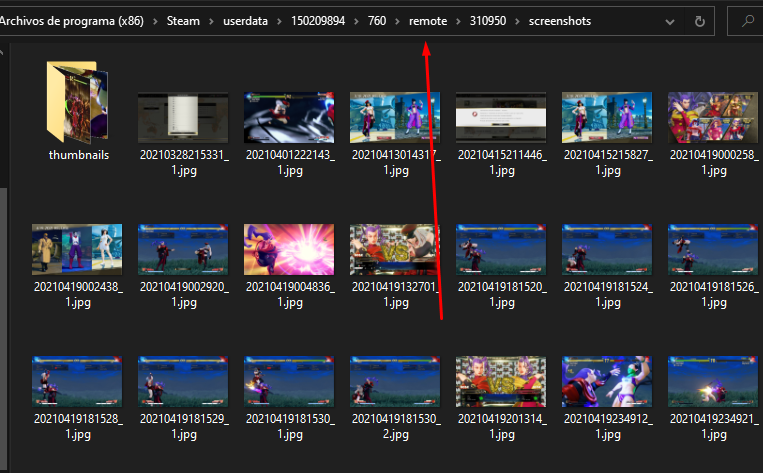The image size is (763, 473).
Task: Select file 20210419234912_1.jpg thumbnail
Action: pyautogui.click(x=607, y=381)
